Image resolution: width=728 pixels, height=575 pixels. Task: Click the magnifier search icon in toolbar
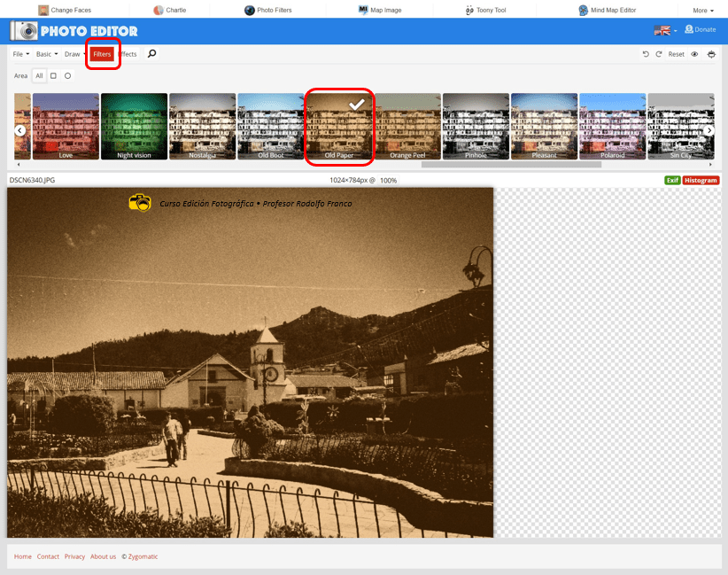pos(151,54)
